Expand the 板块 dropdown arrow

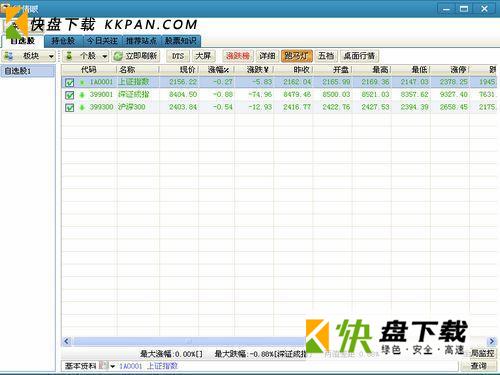click(51, 56)
